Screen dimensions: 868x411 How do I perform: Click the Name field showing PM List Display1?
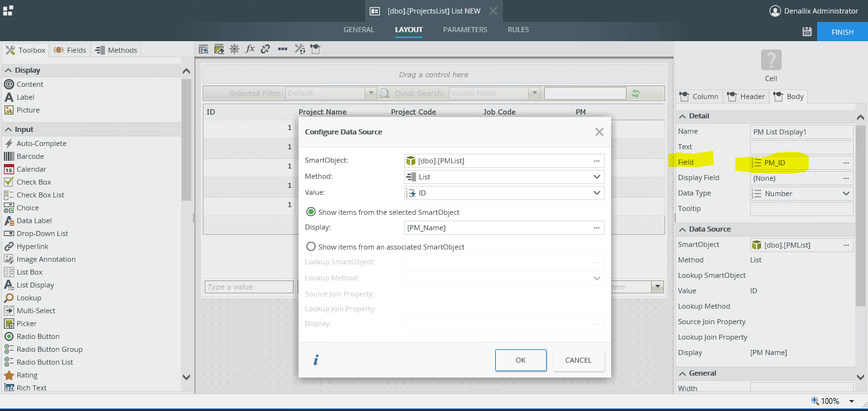pyautogui.click(x=802, y=132)
